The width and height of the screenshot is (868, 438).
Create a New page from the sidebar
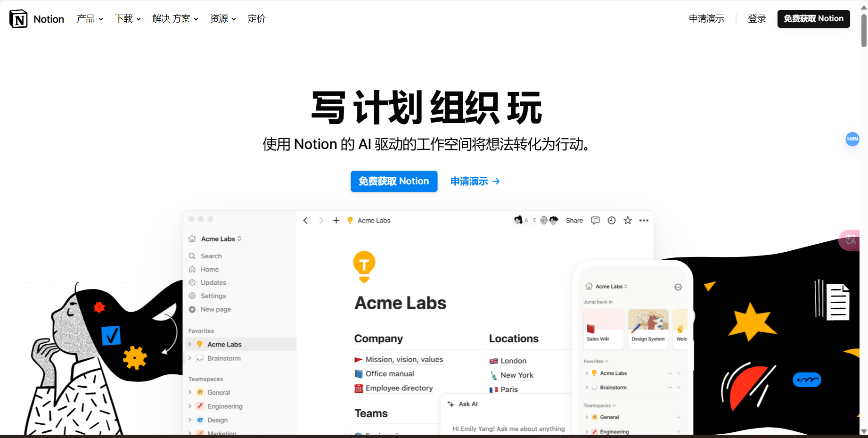click(x=215, y=309)
